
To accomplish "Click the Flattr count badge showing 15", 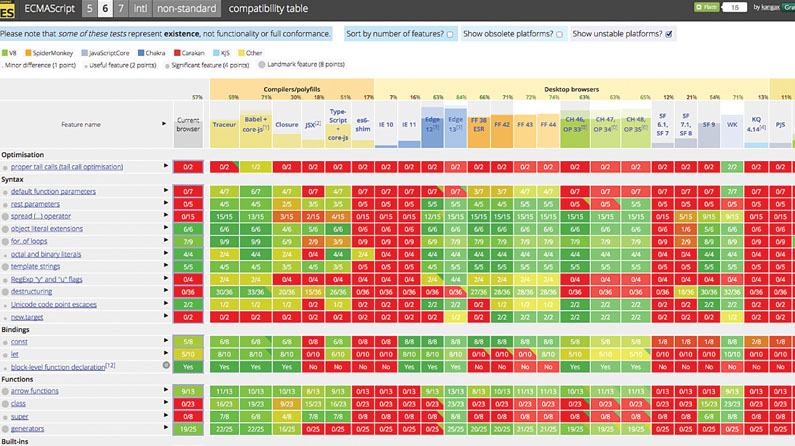I will pos(734,7).
